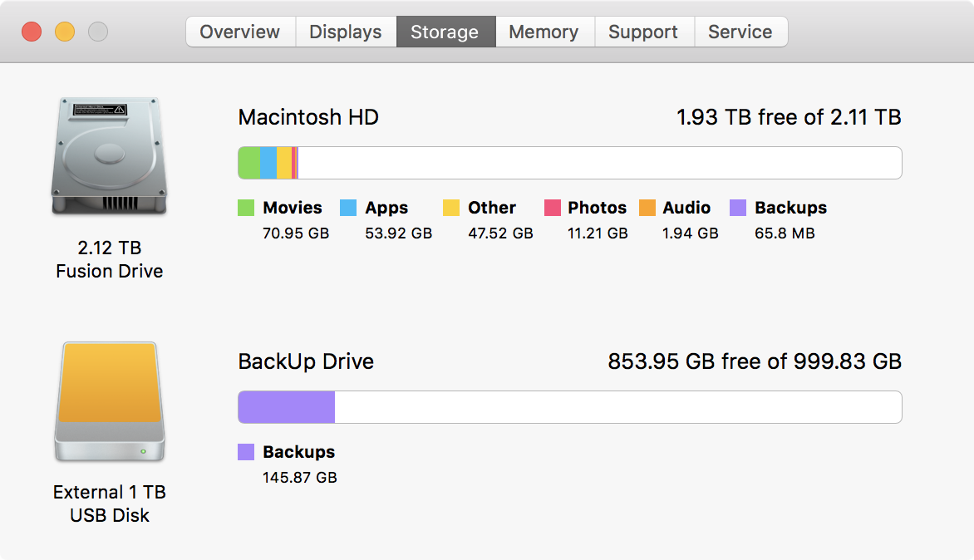Click the free space in BackUp Drive bar
The width and height of the screenshot is (974, 560).
[x=618, y=407]
